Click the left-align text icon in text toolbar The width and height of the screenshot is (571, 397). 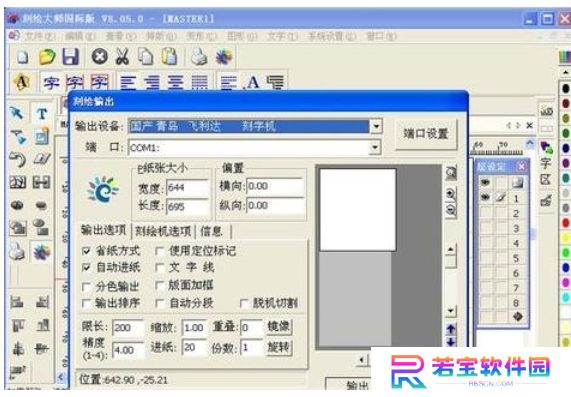point(128,82)
